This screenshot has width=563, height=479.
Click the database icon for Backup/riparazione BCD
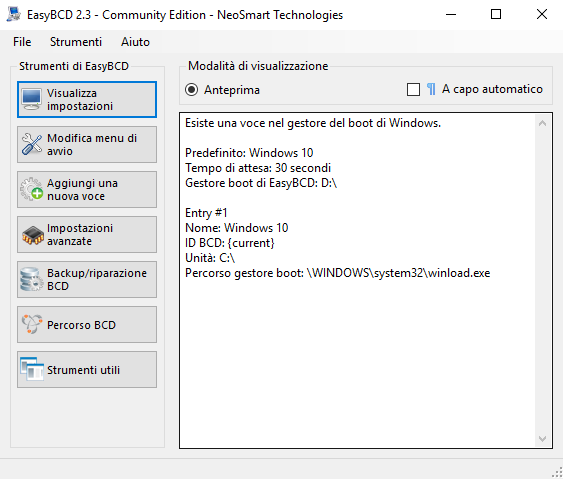coord(32,279)
